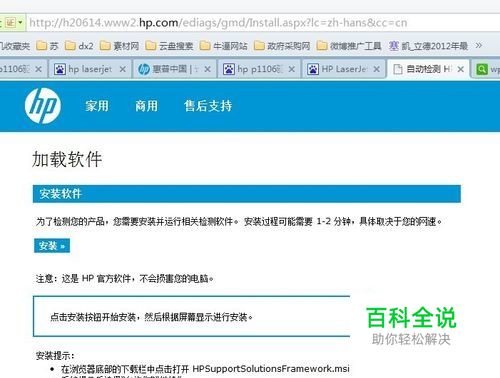
Task: Switch to the 'HP LaserJe' tab
Action: (x=344, y=69)
